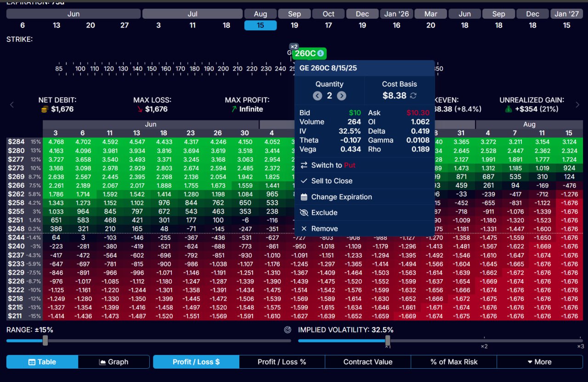The height and width of the screenshot is (382, 588).
Task: Increase quantity with right arrow
Action: [341, 95]
